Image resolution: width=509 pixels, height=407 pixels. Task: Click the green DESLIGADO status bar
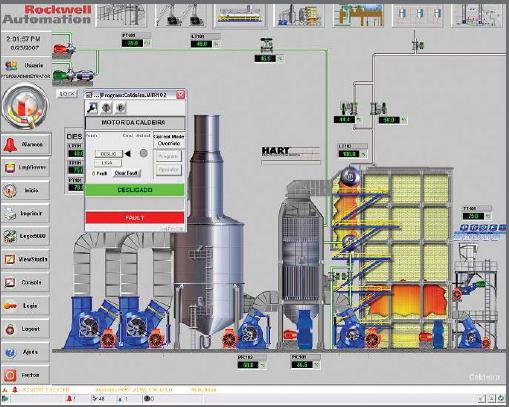tap(135, 190)
